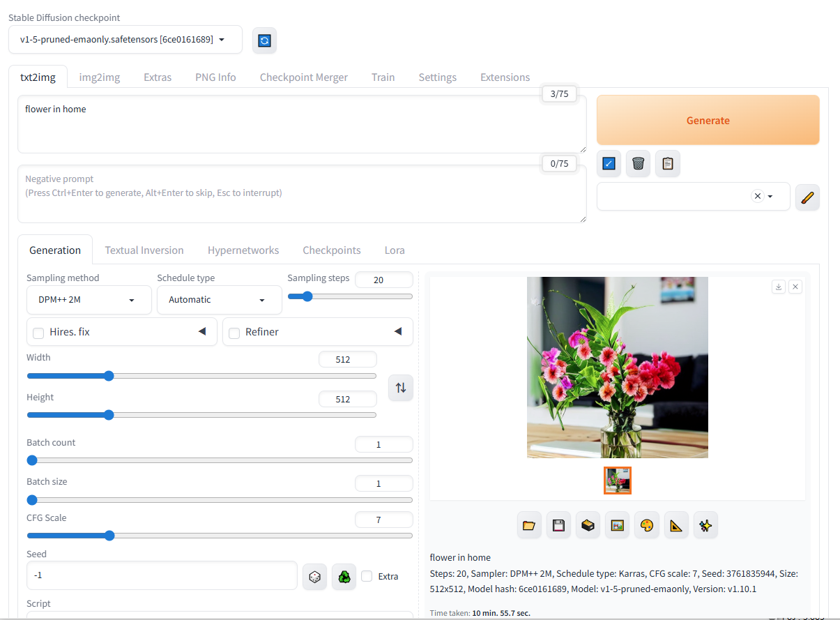Reuse last seed with recycle icon
Image resolution: width=840 pixels, height=620 pixels.
[x=344, y=577]
